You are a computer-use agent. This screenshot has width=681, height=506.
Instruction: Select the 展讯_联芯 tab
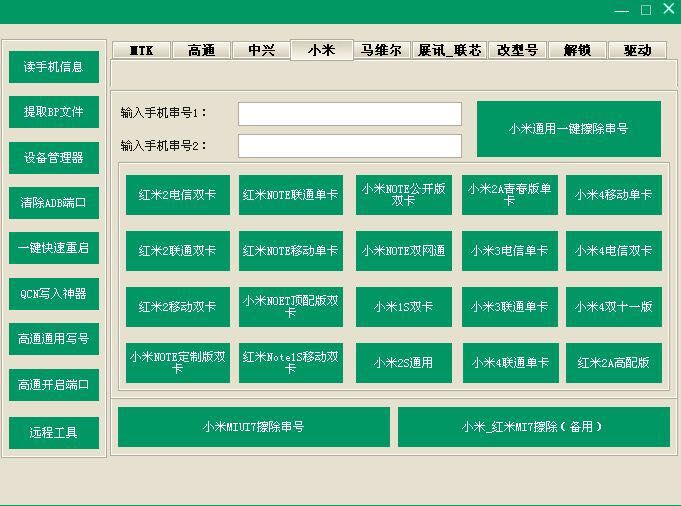click(x=449, y=50)
